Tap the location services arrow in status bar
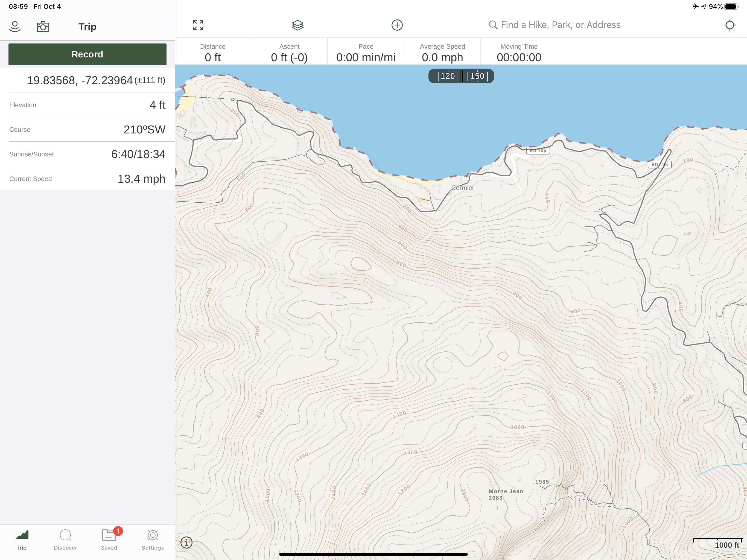The width and height of the screenshot is (747, 560). 704,6
